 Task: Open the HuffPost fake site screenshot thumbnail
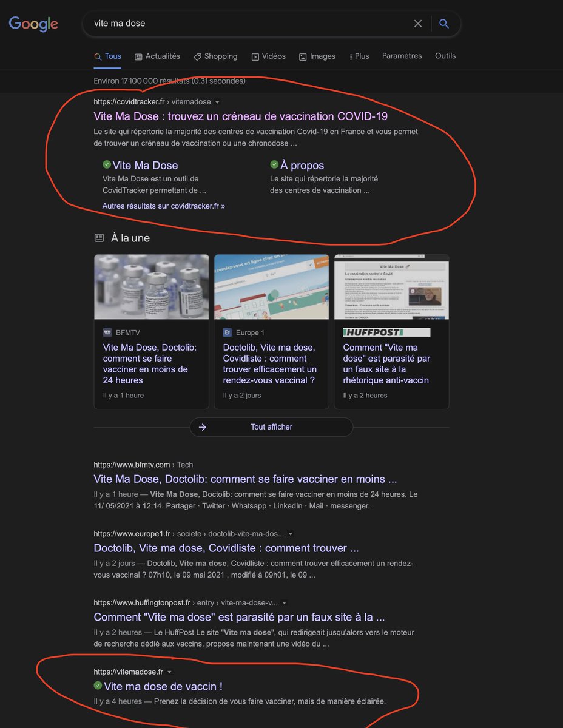(x=392, y=287)
